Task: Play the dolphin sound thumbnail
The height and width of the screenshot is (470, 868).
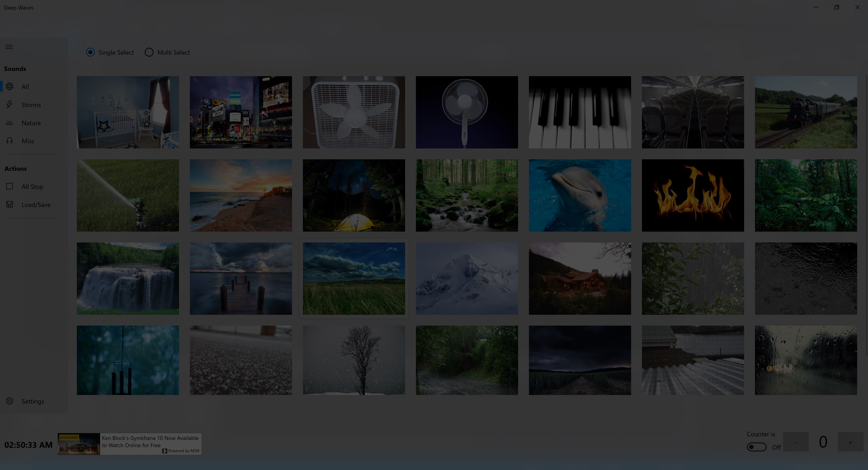Action: pos(580,195)
